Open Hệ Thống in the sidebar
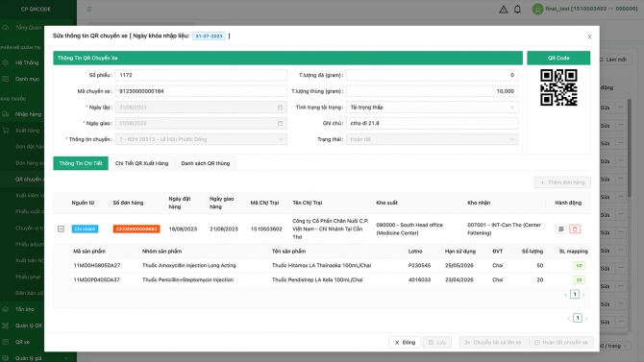Viewport: 644px width, 362px height. (27, 62)
